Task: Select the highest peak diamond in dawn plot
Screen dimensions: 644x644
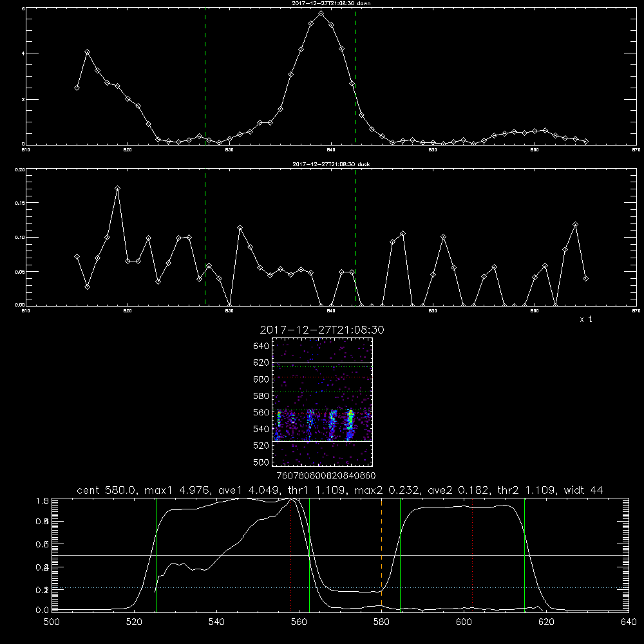Action: tap(321, 14)
